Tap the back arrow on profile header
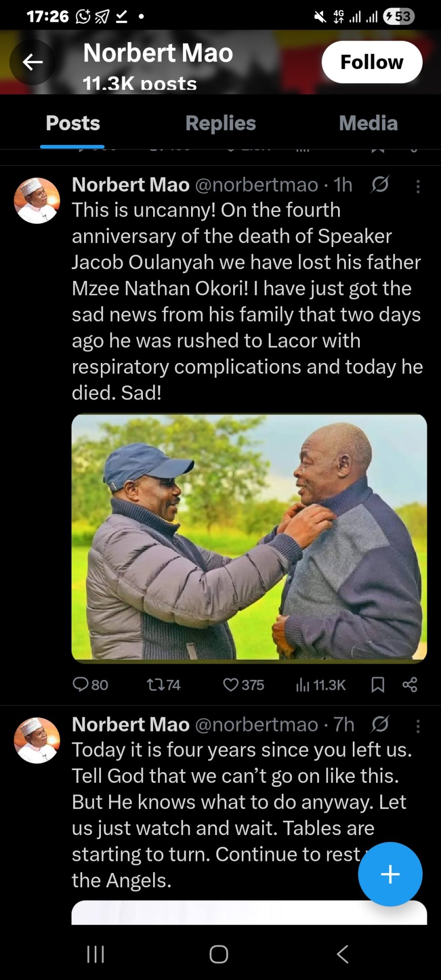Image resolution: width=441 pixels, height=980 pixels. pos(33,62)
